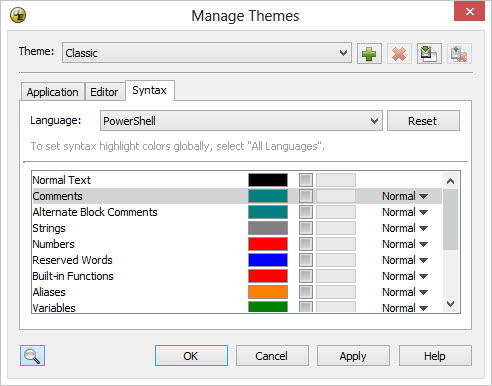
Task: Click orange color swatch for Aliases
Action: click(x=268, y=292)
